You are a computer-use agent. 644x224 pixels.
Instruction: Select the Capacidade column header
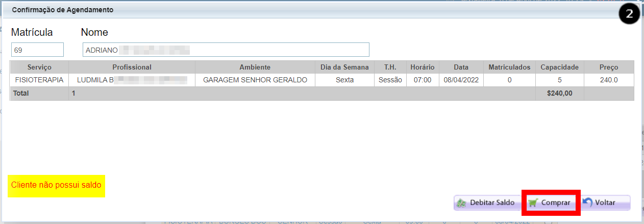coord(559,67)
